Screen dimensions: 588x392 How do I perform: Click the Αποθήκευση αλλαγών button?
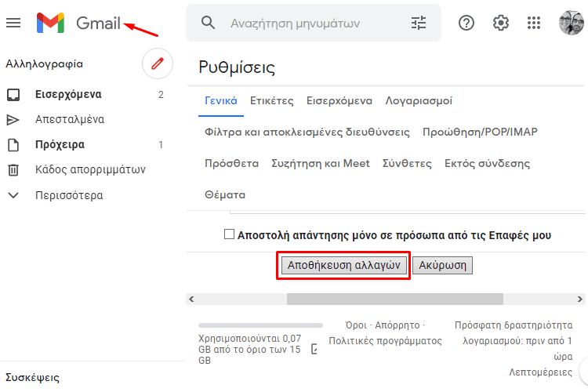click(x=344, y=265)
